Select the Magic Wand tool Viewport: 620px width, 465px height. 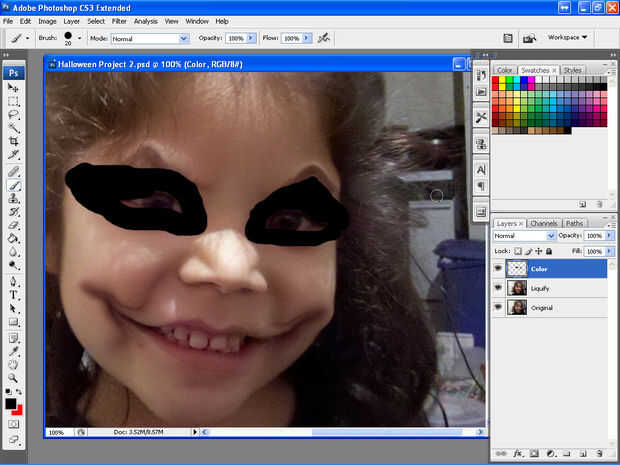(13, 128)
